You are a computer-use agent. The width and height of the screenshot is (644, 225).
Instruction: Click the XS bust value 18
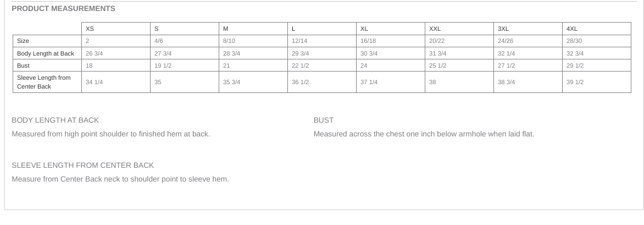coord(90,65)
